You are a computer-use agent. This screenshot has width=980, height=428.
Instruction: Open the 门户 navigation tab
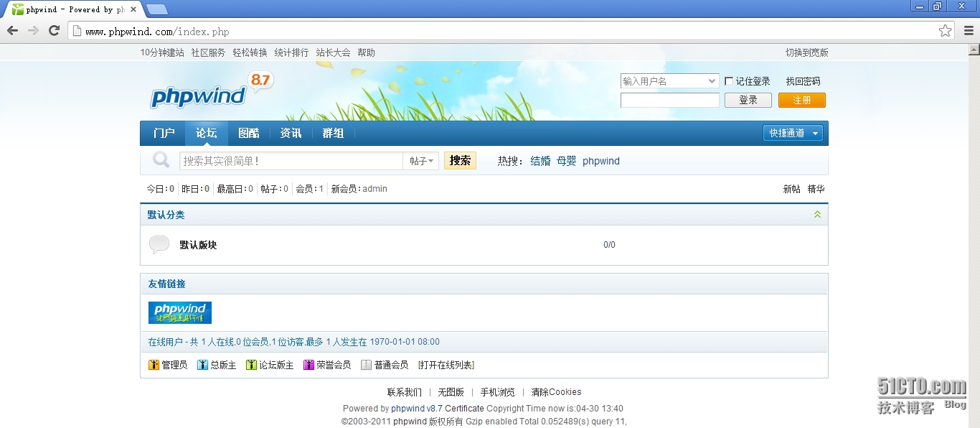tap(164, 133)
